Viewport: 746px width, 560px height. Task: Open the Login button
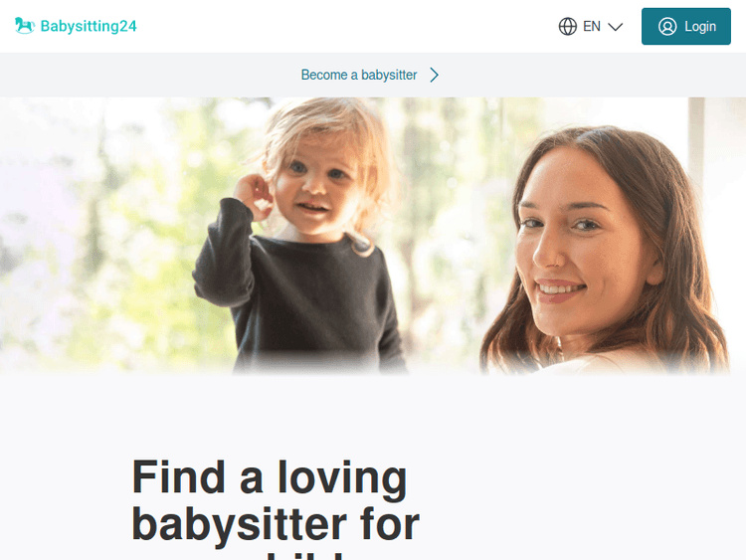(x=686, y=26)
